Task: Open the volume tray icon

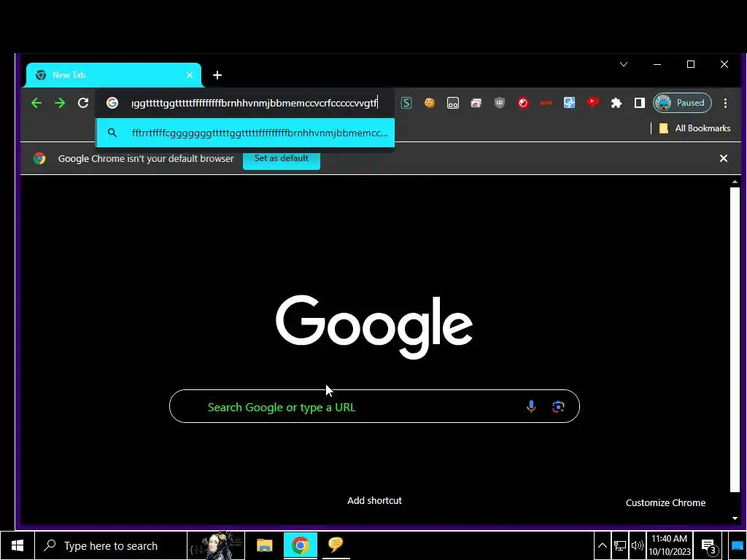Action: (637, 545)
